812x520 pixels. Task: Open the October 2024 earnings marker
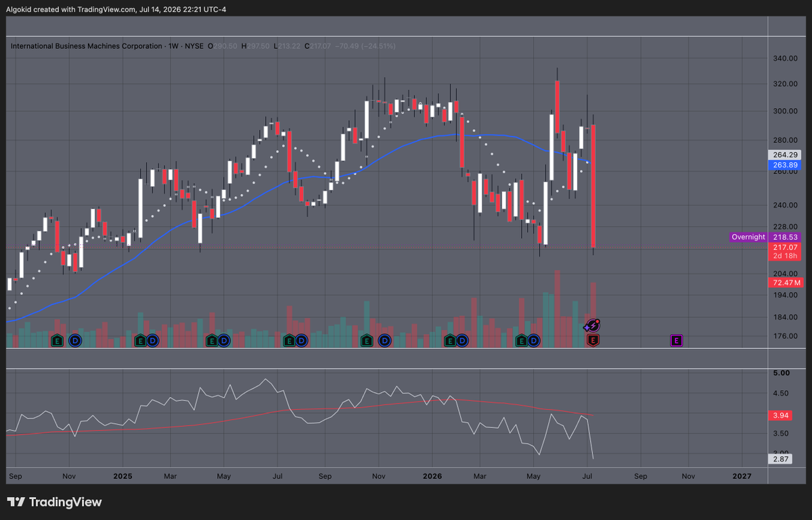pos(58,341)
